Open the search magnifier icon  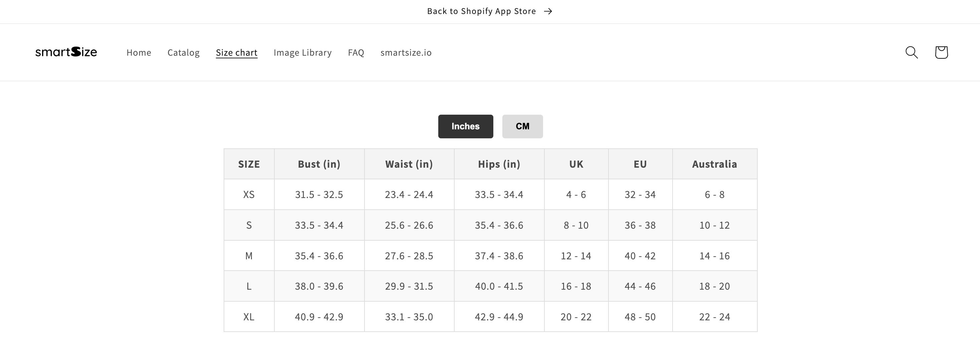(912, 52)
